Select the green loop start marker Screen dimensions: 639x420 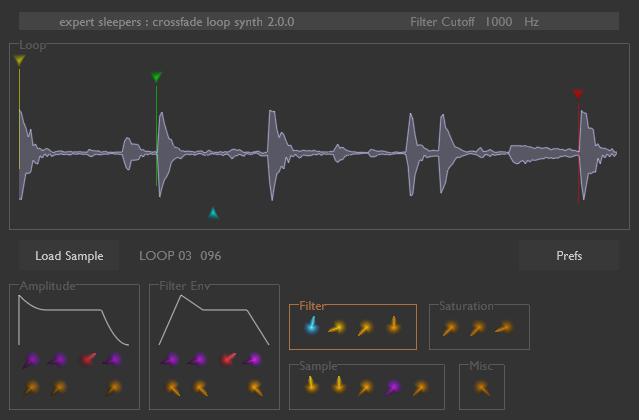pos(156,77)
